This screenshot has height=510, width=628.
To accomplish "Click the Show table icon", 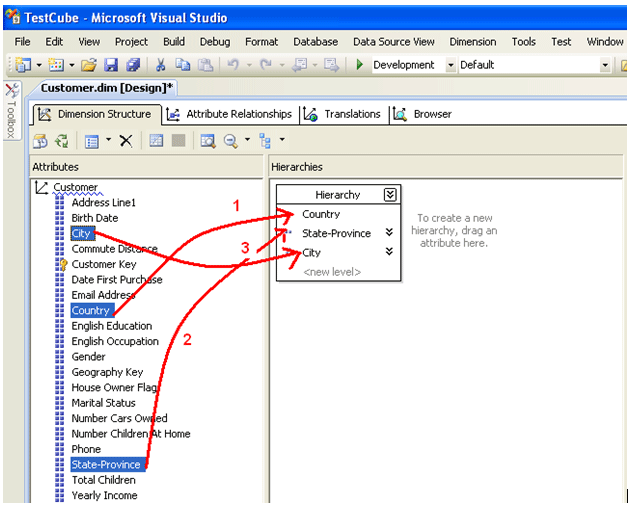I will [156, 141].
